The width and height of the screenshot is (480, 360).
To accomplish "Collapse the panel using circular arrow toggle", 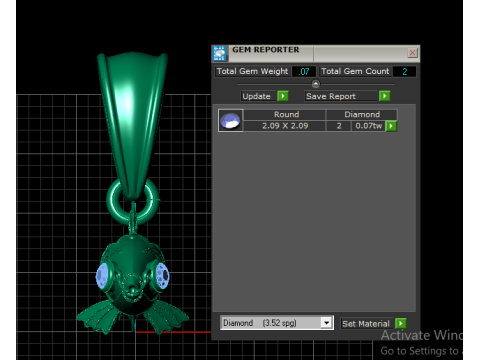I will (316, 84).
